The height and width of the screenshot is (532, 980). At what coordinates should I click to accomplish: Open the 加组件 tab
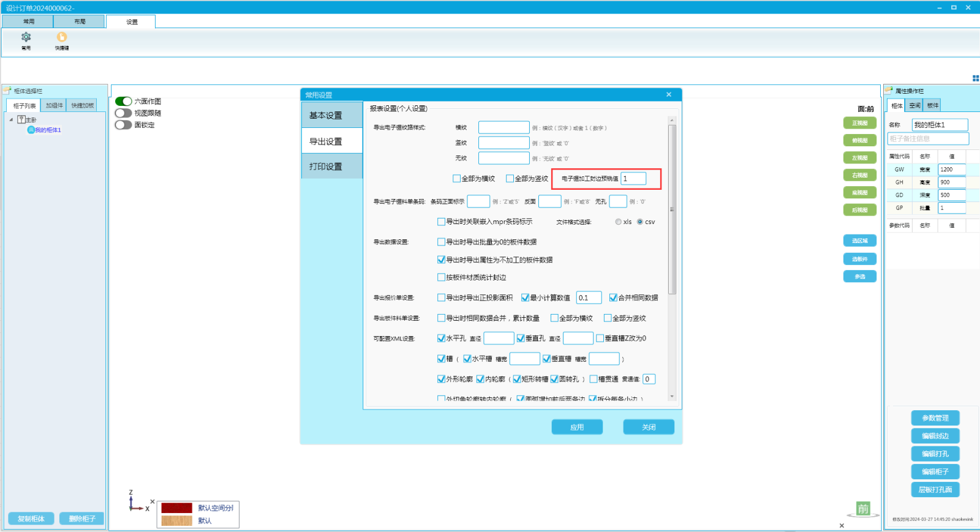point(54,105)
